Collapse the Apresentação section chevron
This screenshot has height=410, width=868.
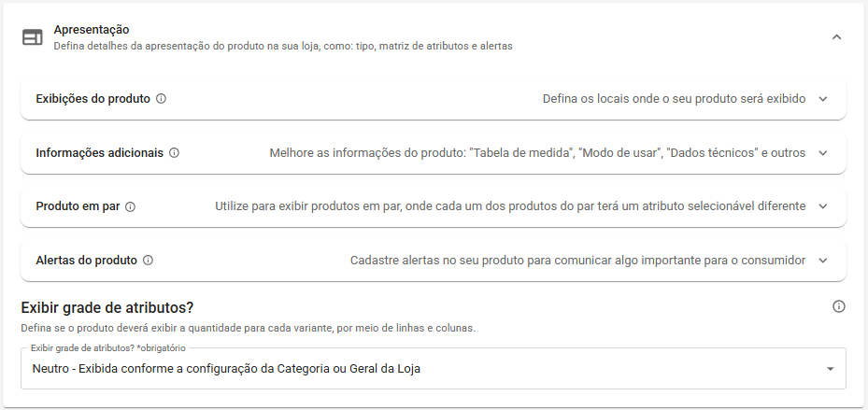(x=836, y=37)
